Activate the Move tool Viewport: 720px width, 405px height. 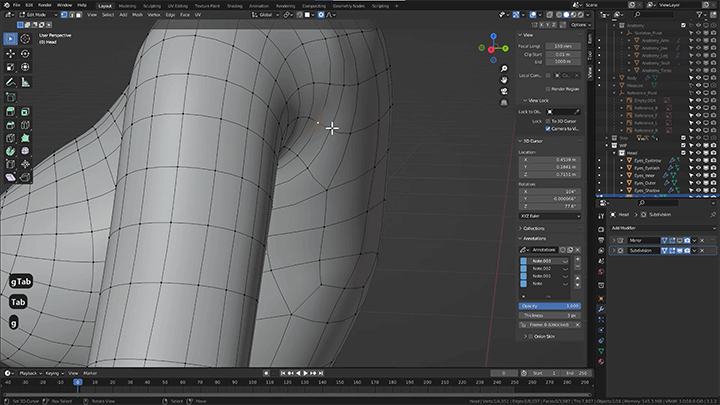tap(11, 54)
